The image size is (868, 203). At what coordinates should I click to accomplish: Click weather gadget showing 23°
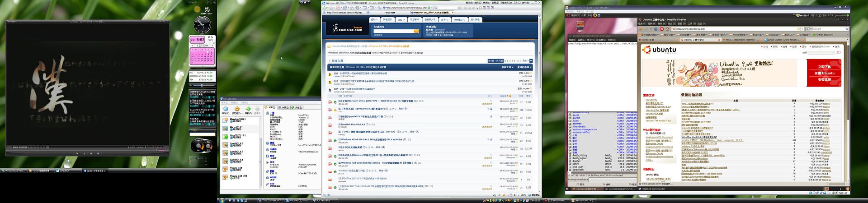205,10
